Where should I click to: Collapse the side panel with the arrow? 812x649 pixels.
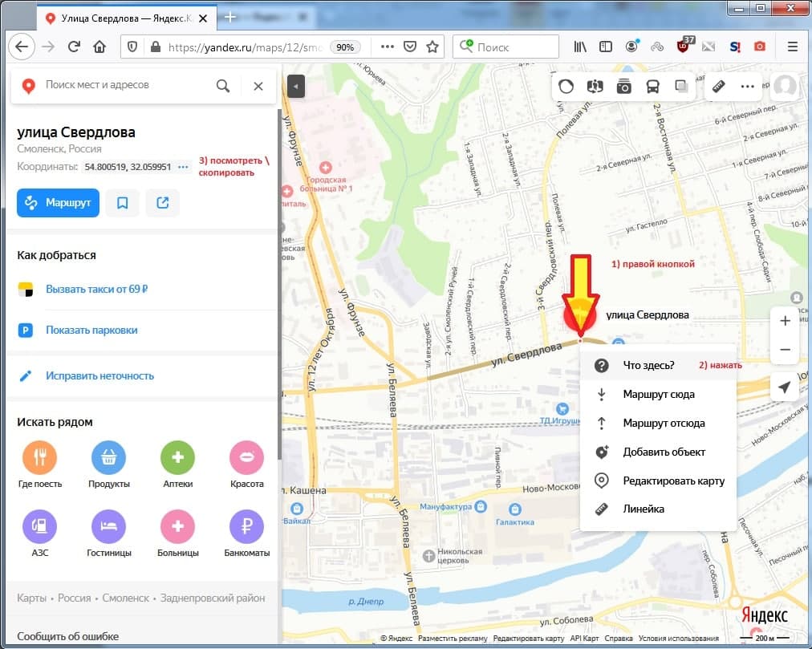[296, 87]
